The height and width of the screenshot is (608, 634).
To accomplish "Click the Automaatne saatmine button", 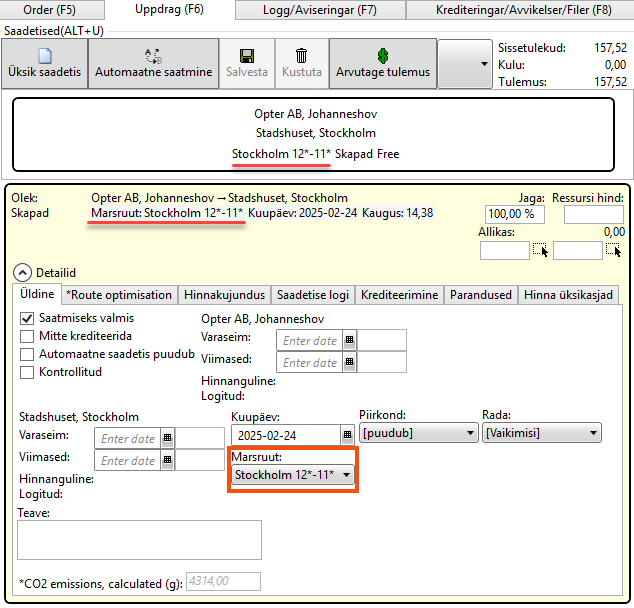I will 154,64.
